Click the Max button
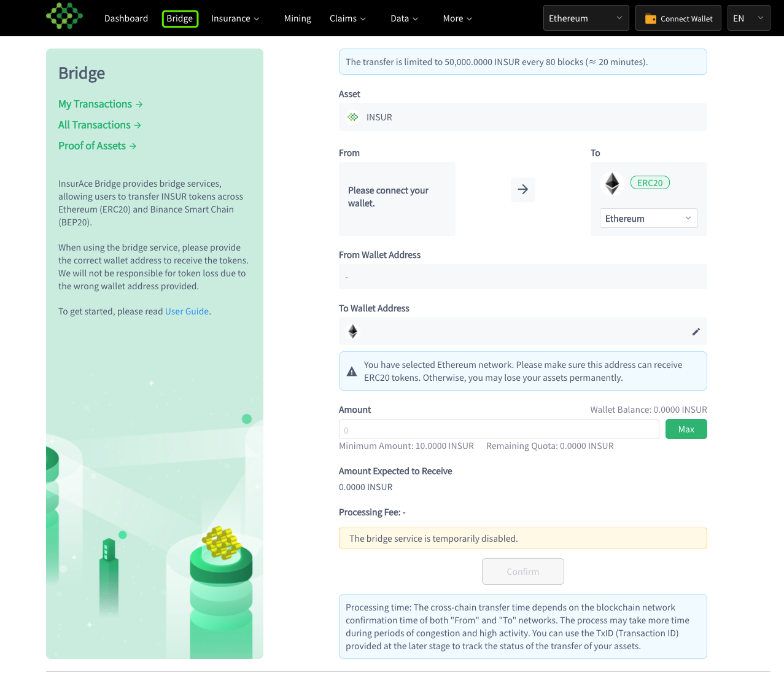Image resolution: width=784 pixels, height=675 pixels. [686, 429]
